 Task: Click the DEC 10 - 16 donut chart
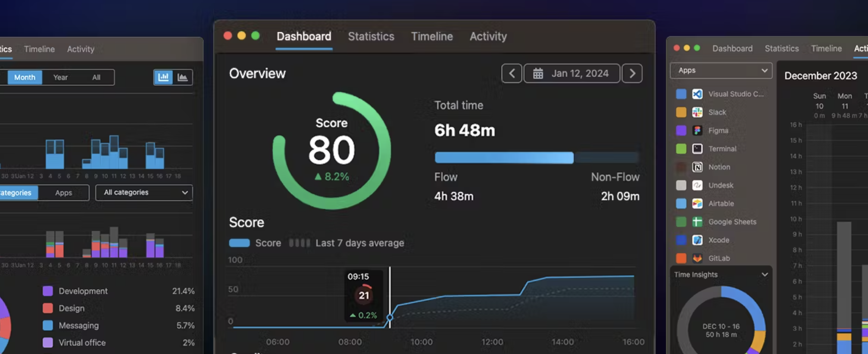721,330
